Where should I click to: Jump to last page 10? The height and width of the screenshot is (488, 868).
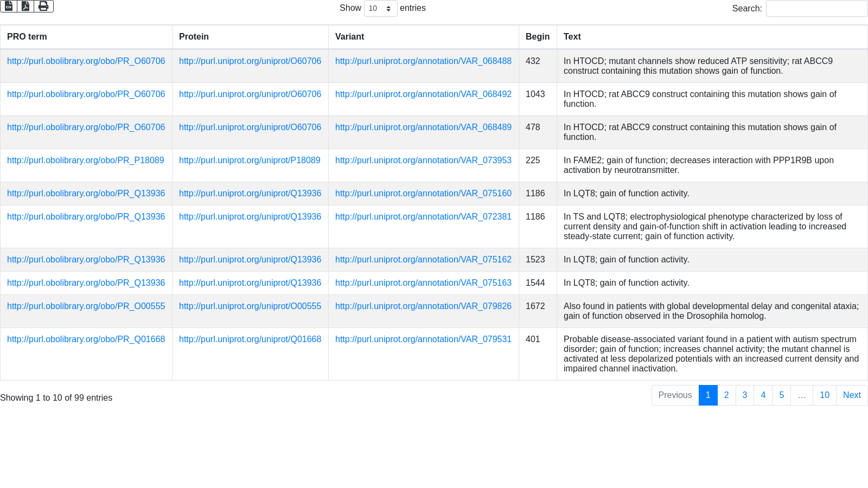pyautogui.click(x=824, y=395)
